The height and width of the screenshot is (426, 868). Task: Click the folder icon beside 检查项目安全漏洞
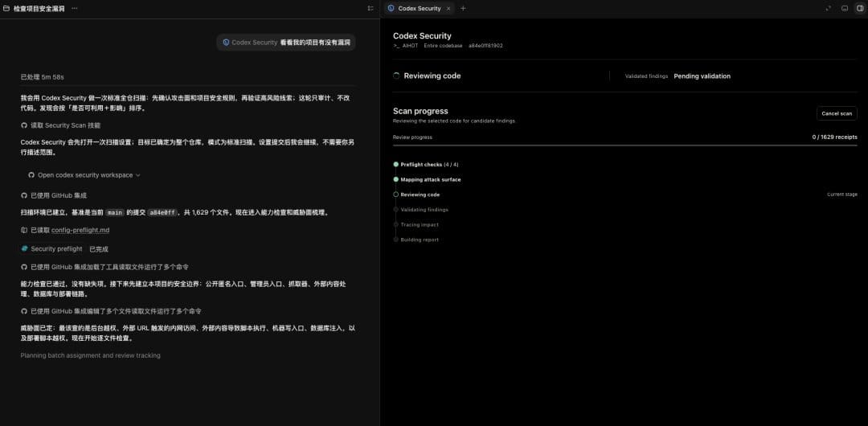click(6, 8)
